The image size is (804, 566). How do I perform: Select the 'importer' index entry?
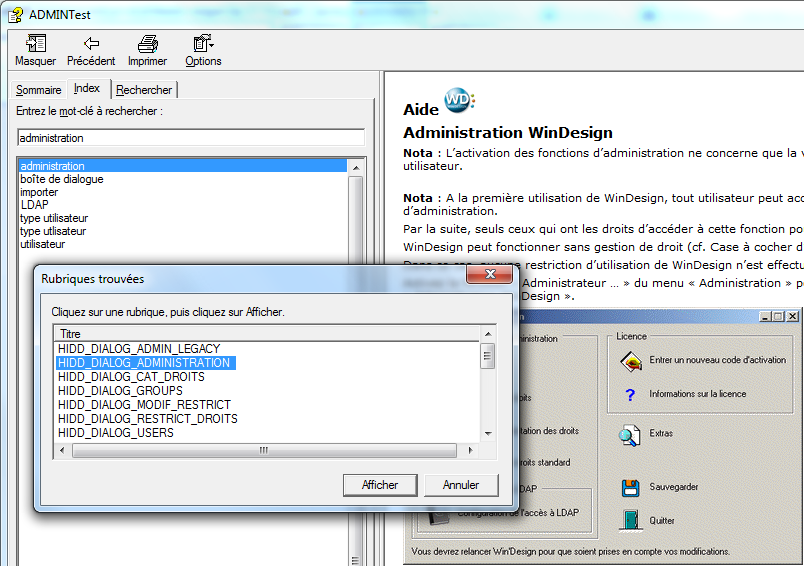pyautogui.click(x=183, y=192)
